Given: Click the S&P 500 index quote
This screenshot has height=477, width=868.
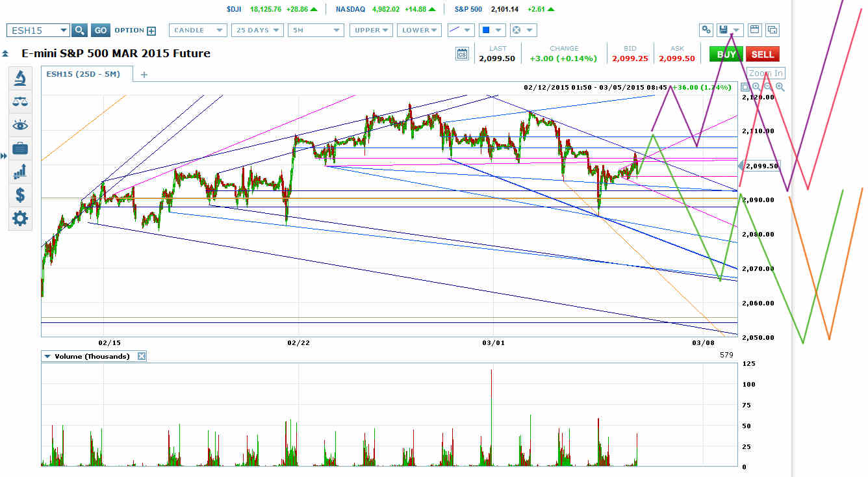Looking at the screenshot, I should (505, 9).
